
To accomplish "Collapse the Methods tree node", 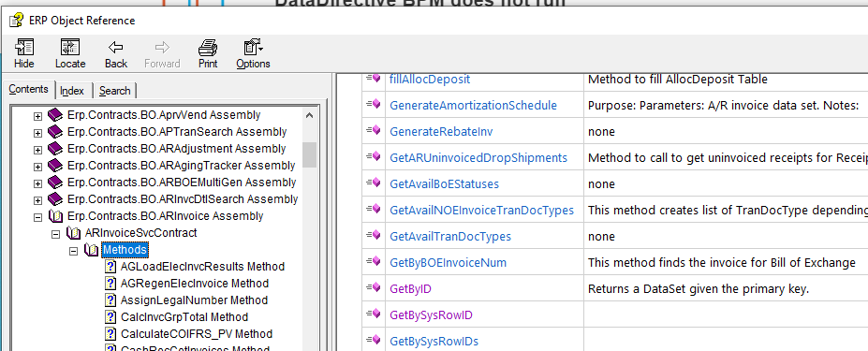I will [x=73, y=251].
